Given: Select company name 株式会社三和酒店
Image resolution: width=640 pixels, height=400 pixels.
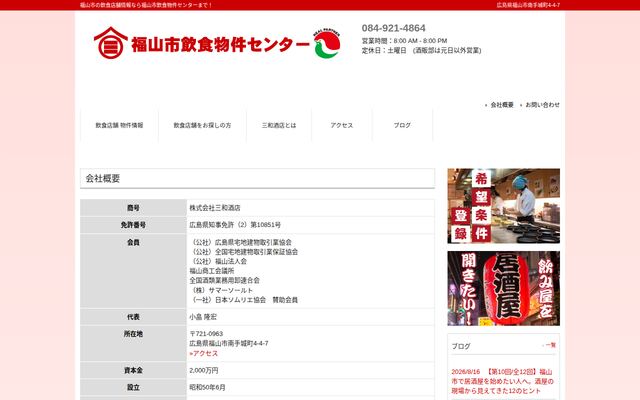Looking at the screenshot, I should coord(215,208).
